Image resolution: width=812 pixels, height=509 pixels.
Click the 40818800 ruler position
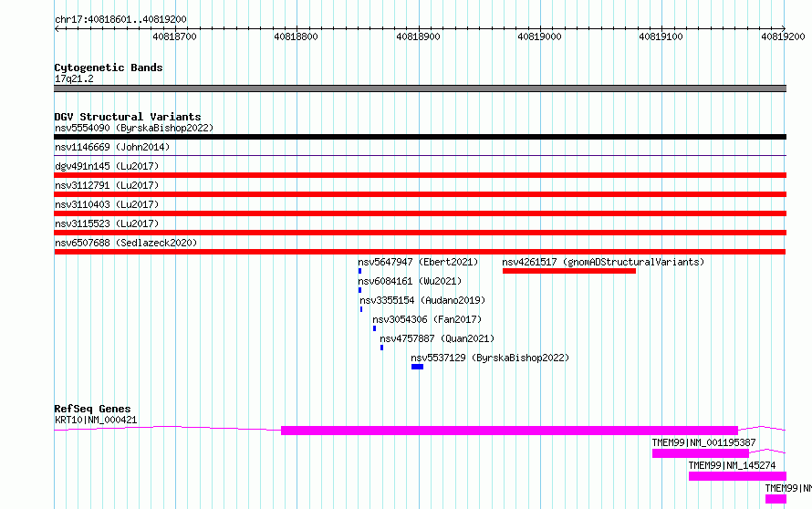pos(297,36)
